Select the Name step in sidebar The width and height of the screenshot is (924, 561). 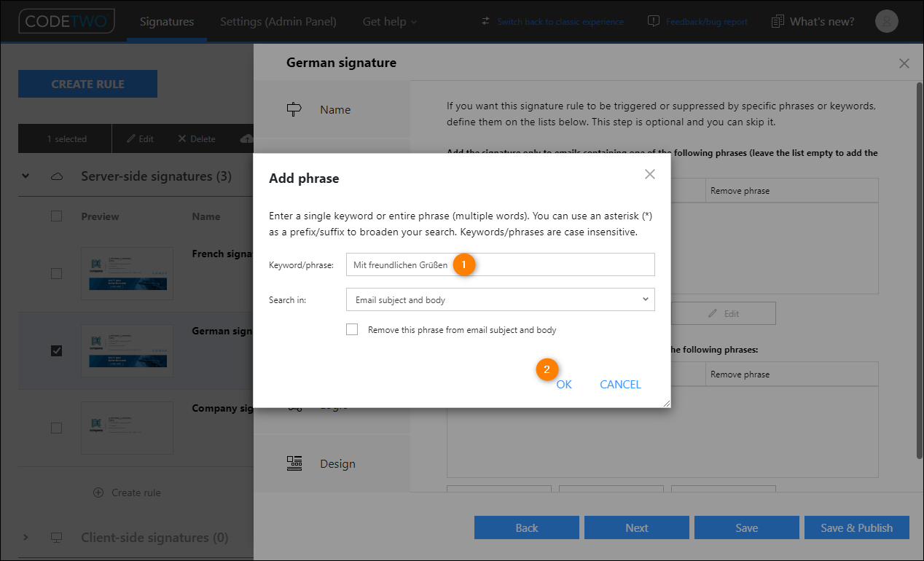click(x=332, y=109)
